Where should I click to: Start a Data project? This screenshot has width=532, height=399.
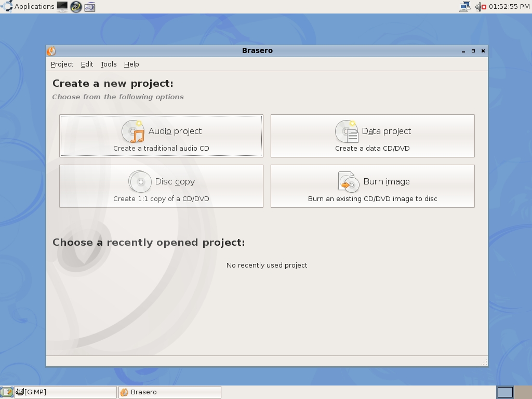coord(373,136)
